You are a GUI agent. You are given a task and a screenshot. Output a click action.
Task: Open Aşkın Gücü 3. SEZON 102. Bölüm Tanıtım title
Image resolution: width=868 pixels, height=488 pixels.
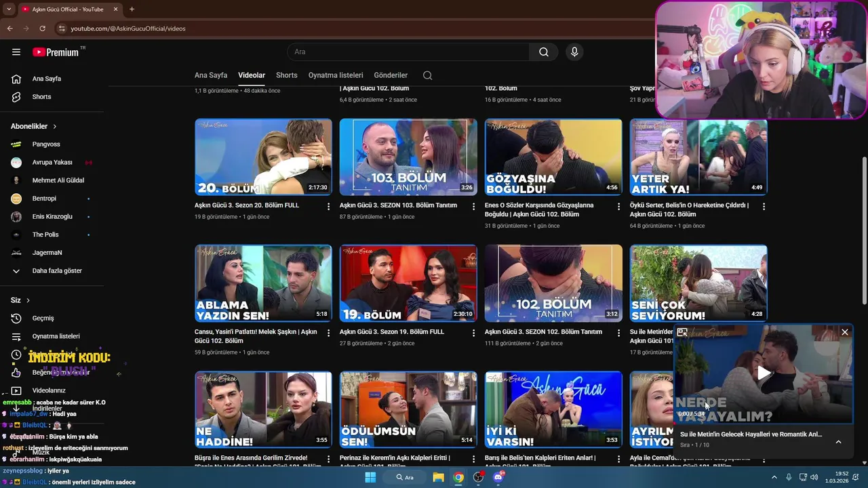(x=543, y=332)
